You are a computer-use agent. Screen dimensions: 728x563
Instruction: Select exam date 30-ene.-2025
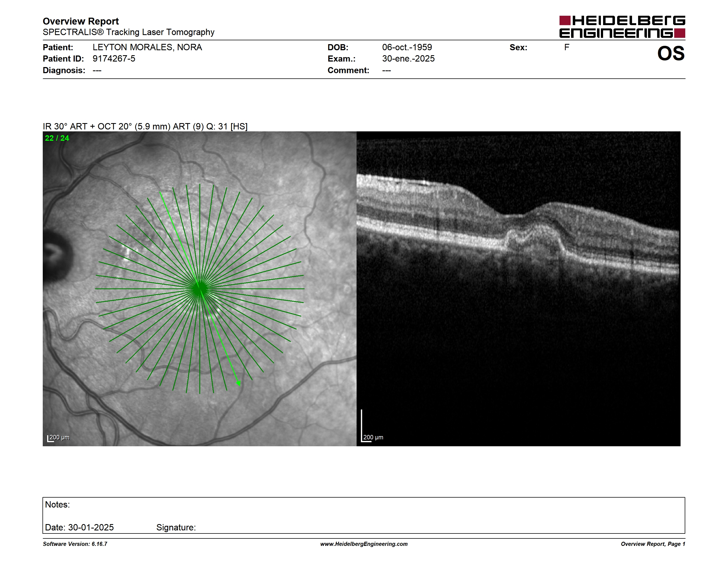pyautogui.click(x=408, y=59)
